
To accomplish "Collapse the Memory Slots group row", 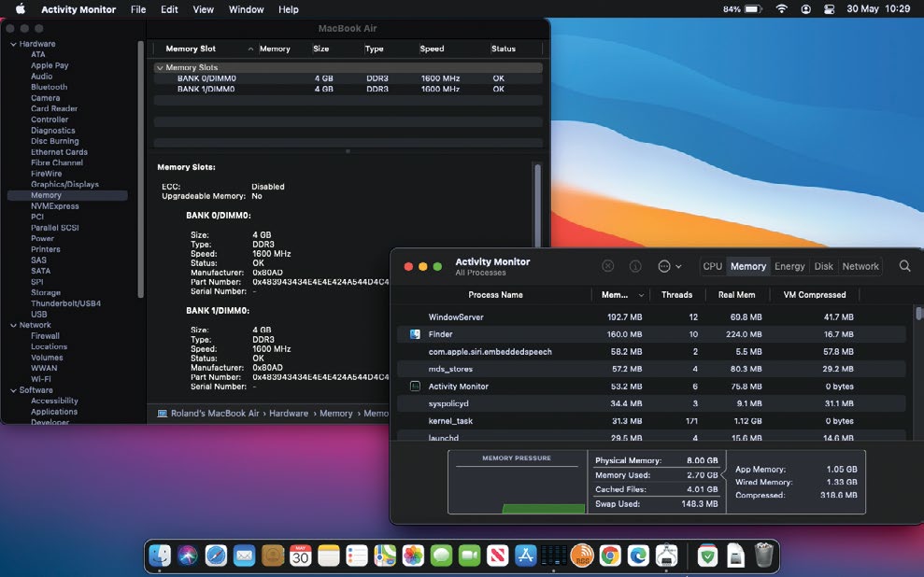I will pos(160,68).
